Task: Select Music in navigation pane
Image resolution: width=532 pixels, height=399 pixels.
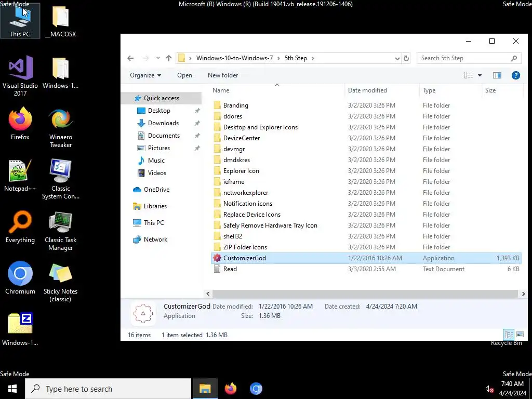Action: tap(156, 161)
